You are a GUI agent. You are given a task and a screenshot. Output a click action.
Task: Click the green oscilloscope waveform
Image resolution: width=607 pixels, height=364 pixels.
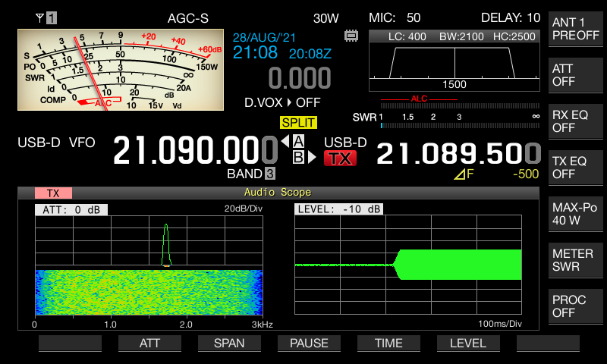pos(459,265)
